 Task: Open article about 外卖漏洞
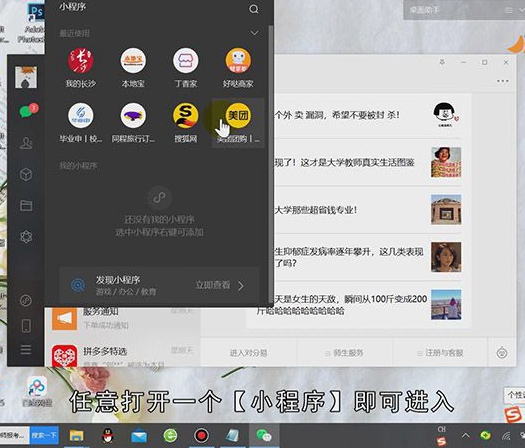(337, 115)
